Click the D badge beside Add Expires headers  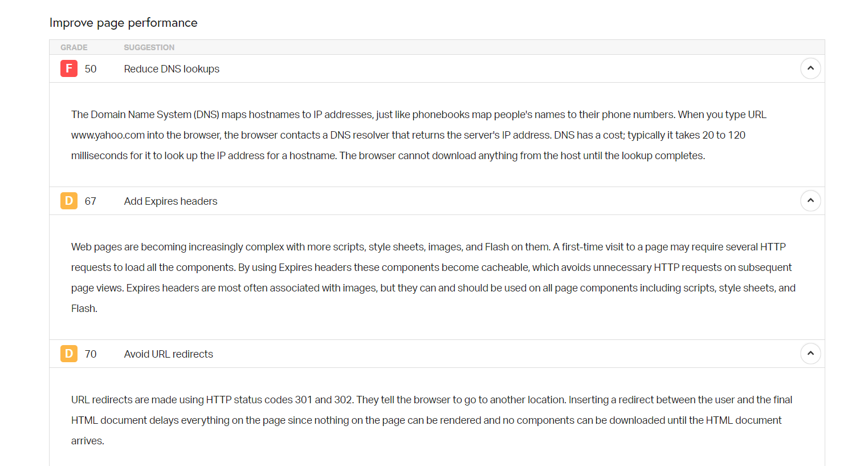[69, 201]
